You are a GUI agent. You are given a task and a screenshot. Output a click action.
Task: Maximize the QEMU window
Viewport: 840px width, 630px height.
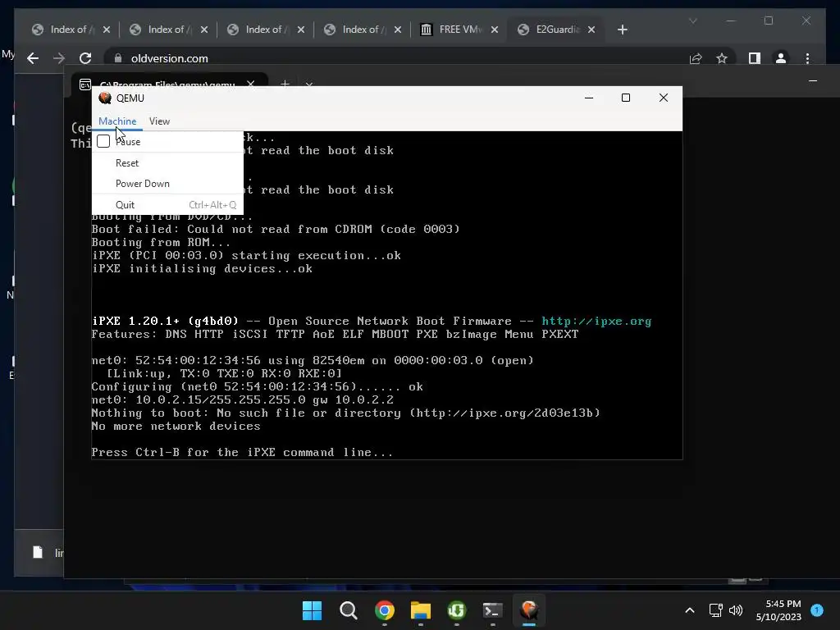(626, 98)
